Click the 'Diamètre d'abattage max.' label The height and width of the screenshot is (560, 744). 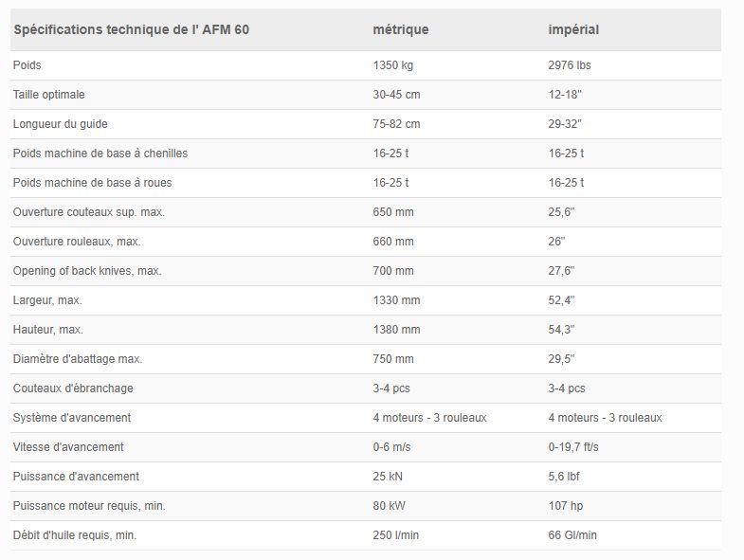tap(77, 359)
